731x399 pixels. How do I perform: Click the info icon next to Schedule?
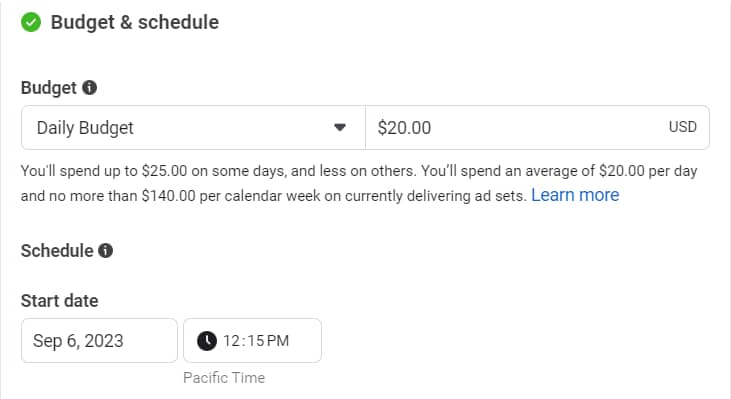tap(105, 251)
